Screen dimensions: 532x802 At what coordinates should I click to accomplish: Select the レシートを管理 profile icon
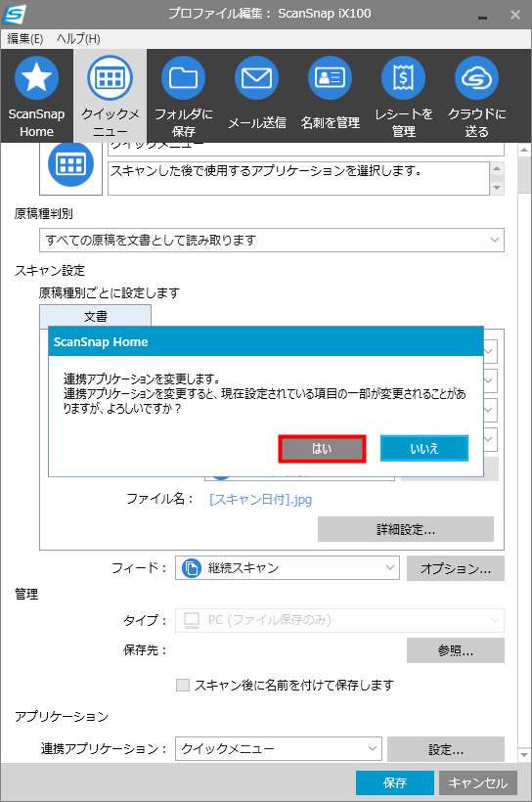point(403,77)
